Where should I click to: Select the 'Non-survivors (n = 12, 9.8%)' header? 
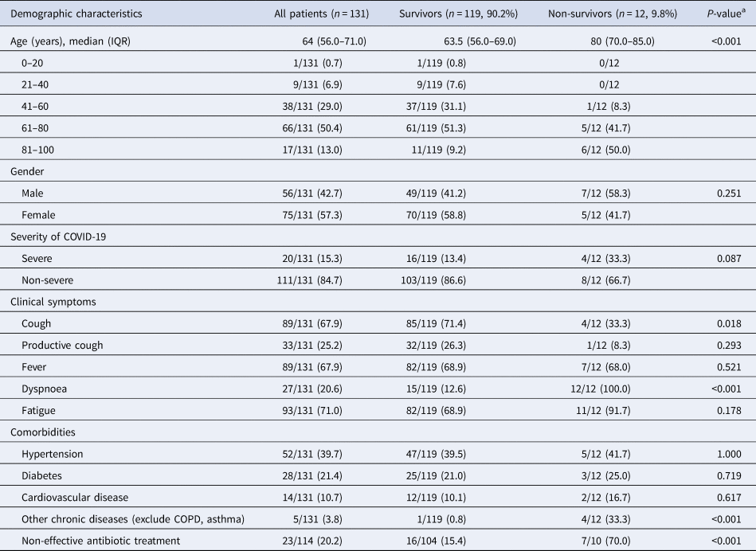[602, 14]
